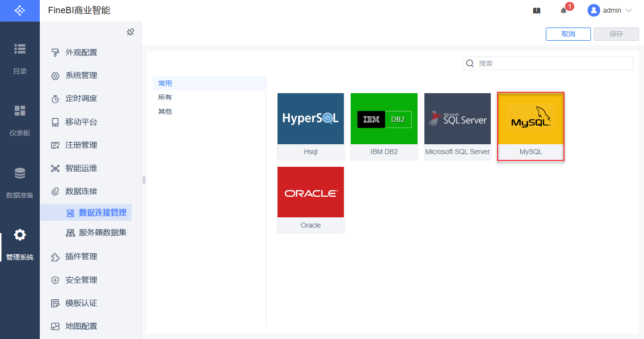Choose the Microsoft SQL Server tile
Image resolution: width=644 pixels, height=339 pixels.
[x=458, y=127]
